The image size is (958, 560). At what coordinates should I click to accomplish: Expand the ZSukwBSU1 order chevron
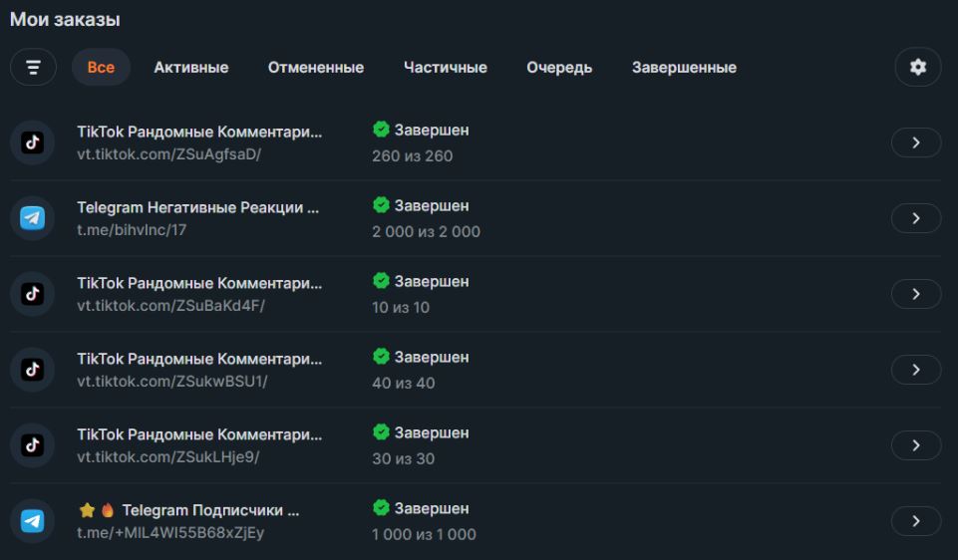(x=915, y=370)
